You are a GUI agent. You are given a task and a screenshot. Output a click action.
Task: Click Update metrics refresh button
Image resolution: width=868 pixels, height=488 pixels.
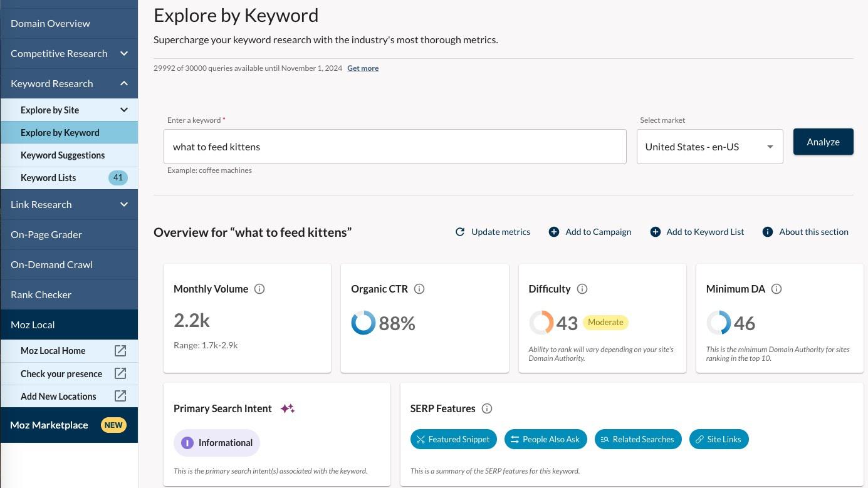[x=493, y=232]
